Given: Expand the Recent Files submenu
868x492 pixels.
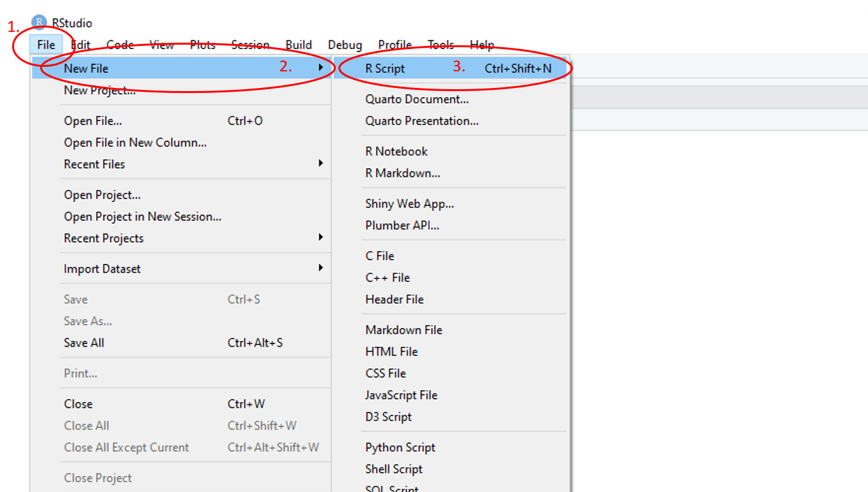Looking at the screenshot, I should [x=182, y=164].
